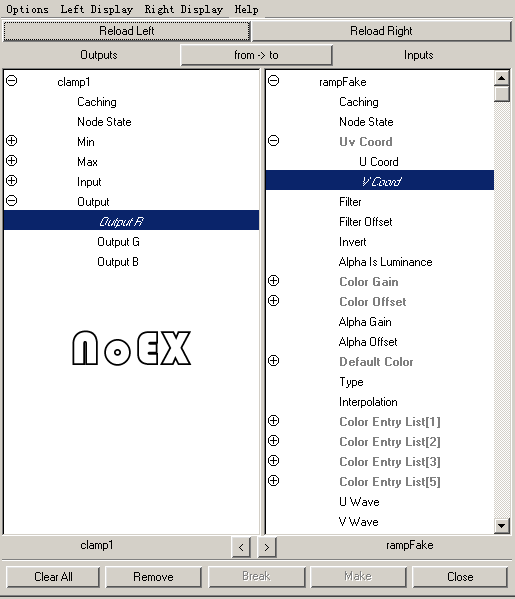This screenshot has height=599, width=515.
Task: Click the scrollbar down arrow in Inputs
Action: (502, 526)
